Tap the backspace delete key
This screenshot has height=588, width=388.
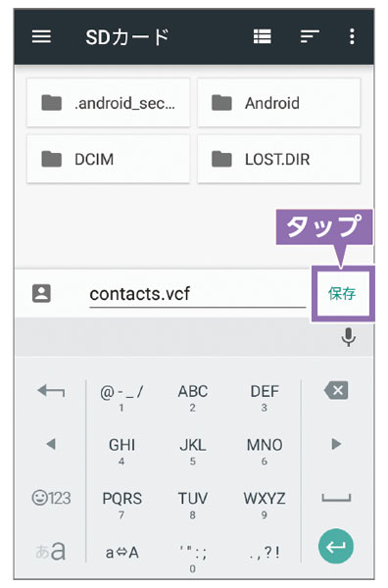click(x=336, y=390)
